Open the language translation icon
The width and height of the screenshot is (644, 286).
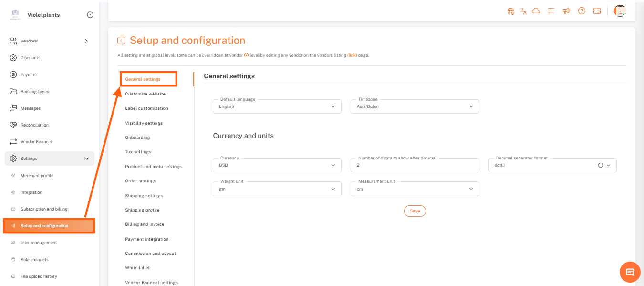pos(523,11)
